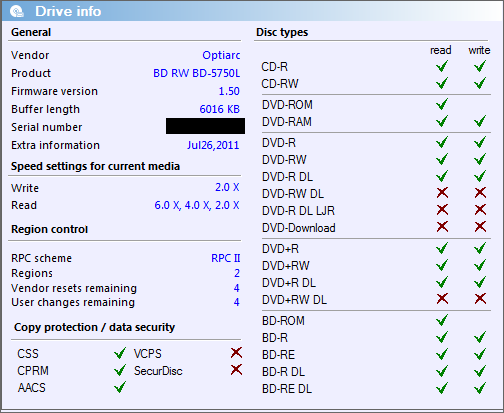Image resolution: width=504 pixels, height=413 pixels.
Task: Click the CPRM support checkmark
Action: 120,370
